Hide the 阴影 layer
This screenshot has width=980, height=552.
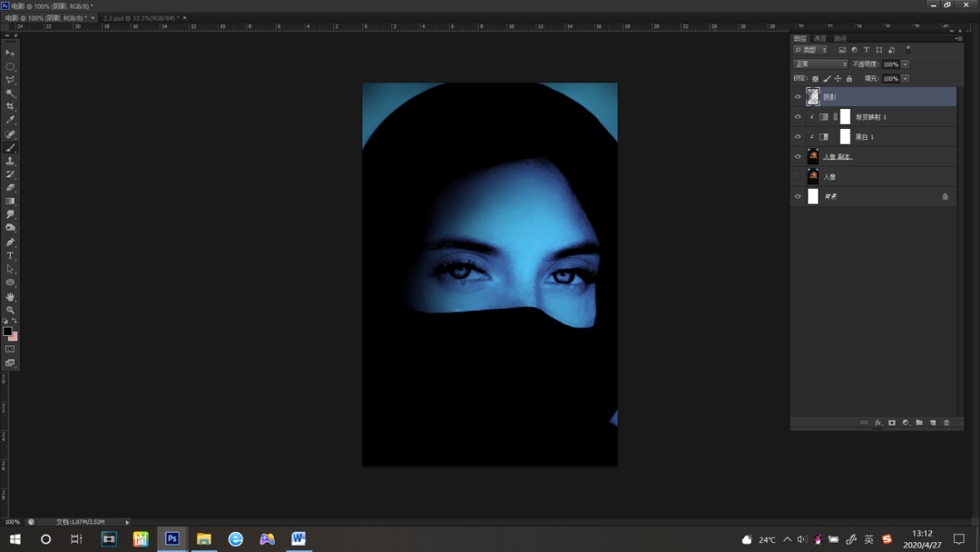pyautogui.click(x=798, y=97)
